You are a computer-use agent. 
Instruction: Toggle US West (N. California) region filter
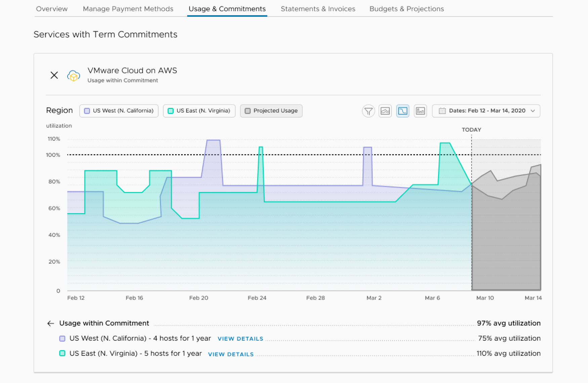119,111
